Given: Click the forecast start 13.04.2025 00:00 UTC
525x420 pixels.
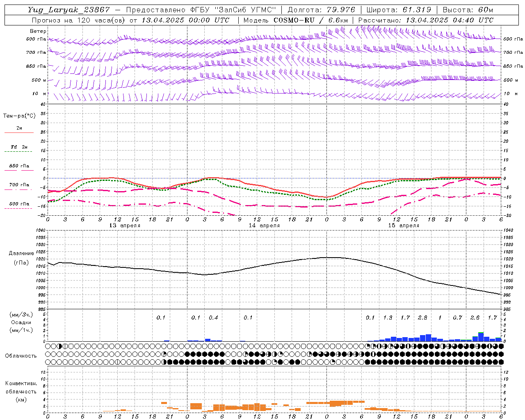Looking at the screenshot, I should point(185,20).
